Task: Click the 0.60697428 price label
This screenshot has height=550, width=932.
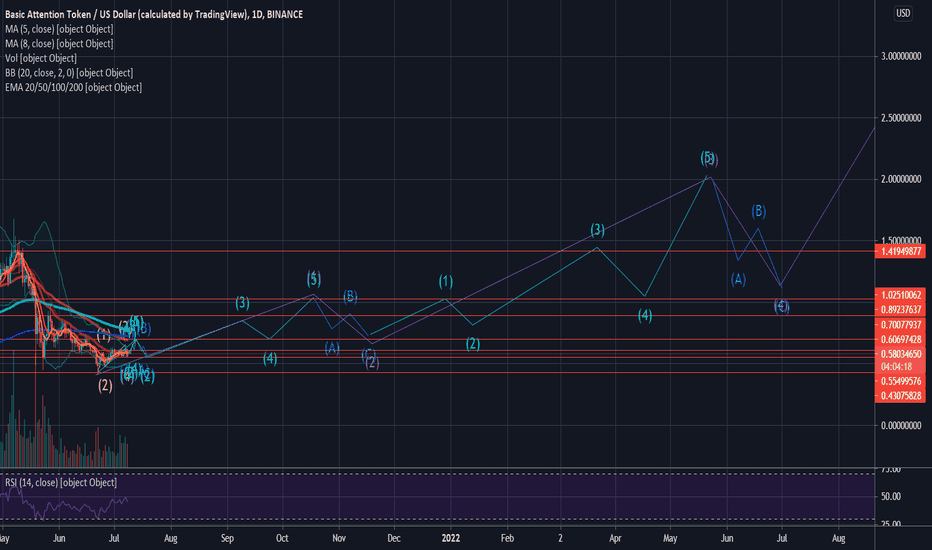Action: click(x=900, y=340)
